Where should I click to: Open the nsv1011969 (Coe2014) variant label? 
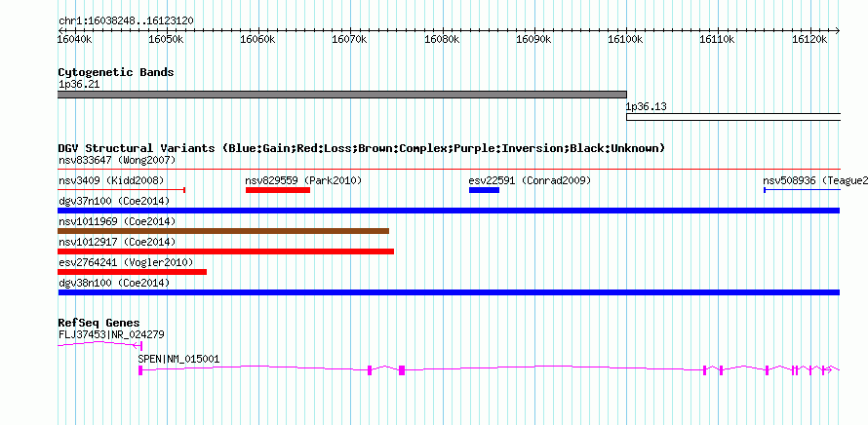[117, 222]
